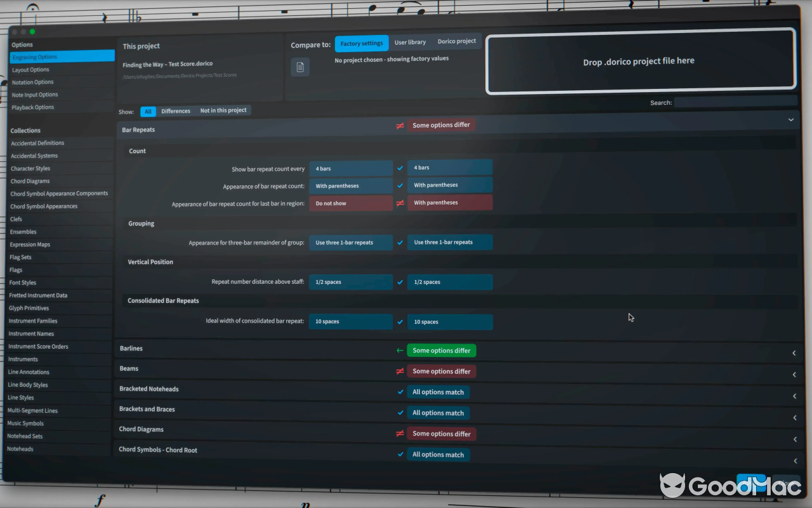Click the green transfer arrow on the Barlines row
This screenshot has height=508, width=812.
point(400,350)
